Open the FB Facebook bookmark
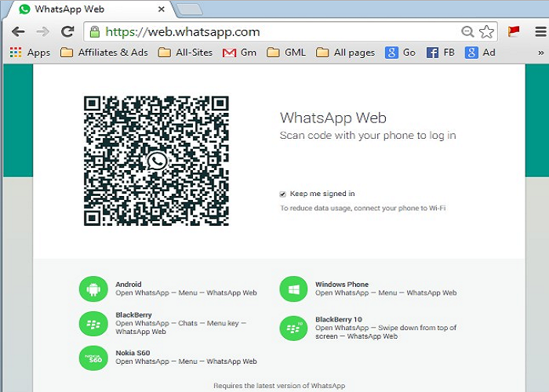The height and width of the screenshot is (392, 549). point(441,53)
